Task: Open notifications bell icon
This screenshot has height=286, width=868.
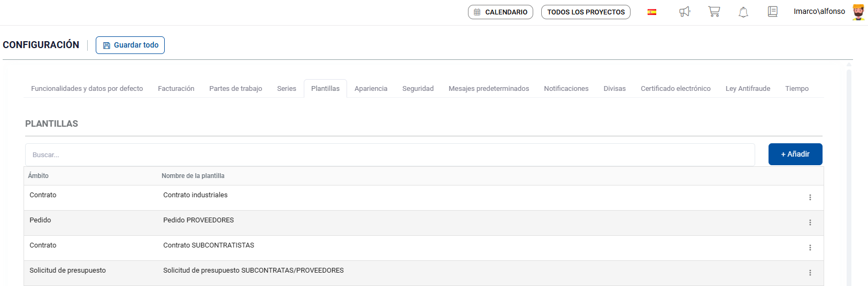Action: pyautogui.click(x=743, y=12)
